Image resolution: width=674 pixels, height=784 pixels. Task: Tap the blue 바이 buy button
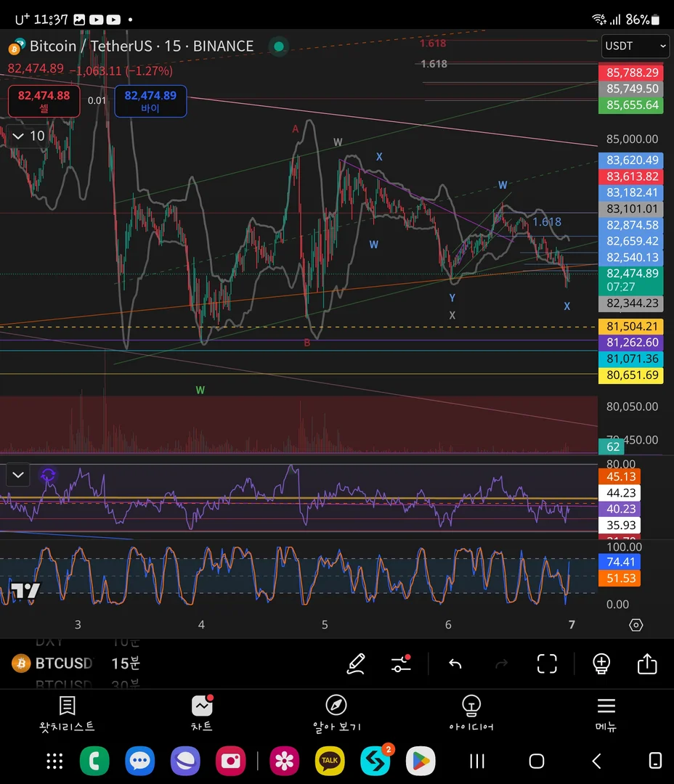tap(150, 102)
